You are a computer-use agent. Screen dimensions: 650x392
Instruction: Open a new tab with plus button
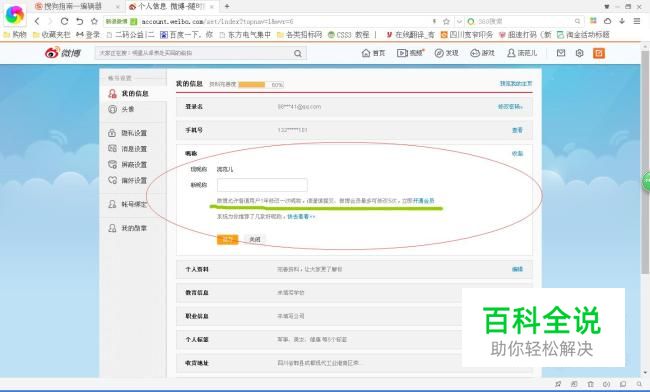pos(227,6)
